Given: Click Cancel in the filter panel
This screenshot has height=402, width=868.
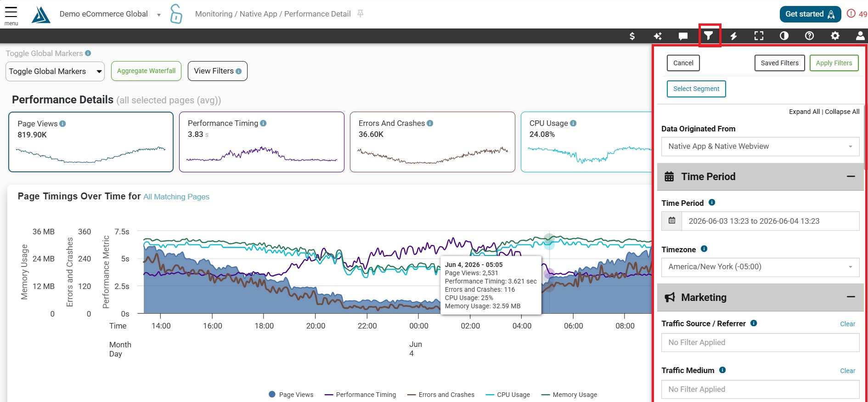Looking at the screenshot, I should pos(683,63).
